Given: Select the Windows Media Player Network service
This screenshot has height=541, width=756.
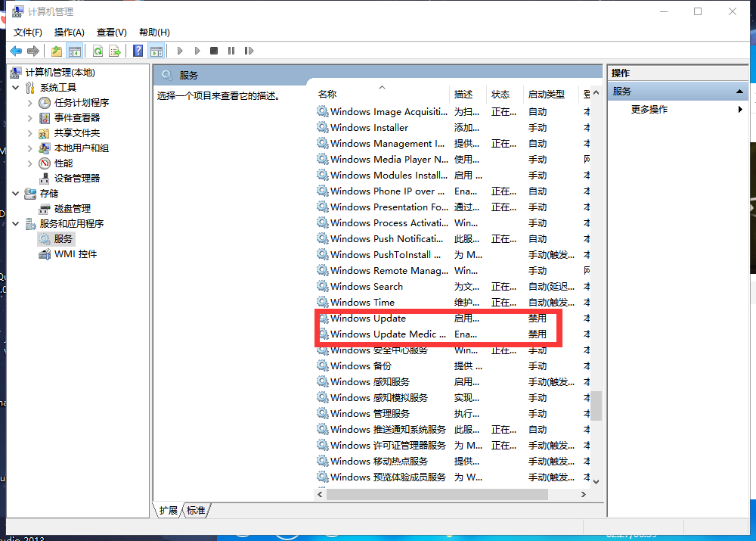Looking at the screenshot, I should click(x=453, y=159).
